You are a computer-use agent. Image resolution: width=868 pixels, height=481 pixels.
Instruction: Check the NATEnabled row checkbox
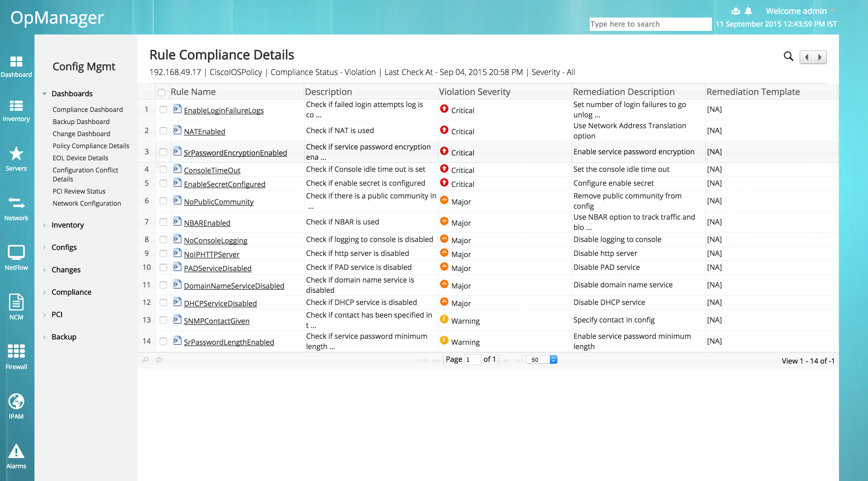(163, 131)
